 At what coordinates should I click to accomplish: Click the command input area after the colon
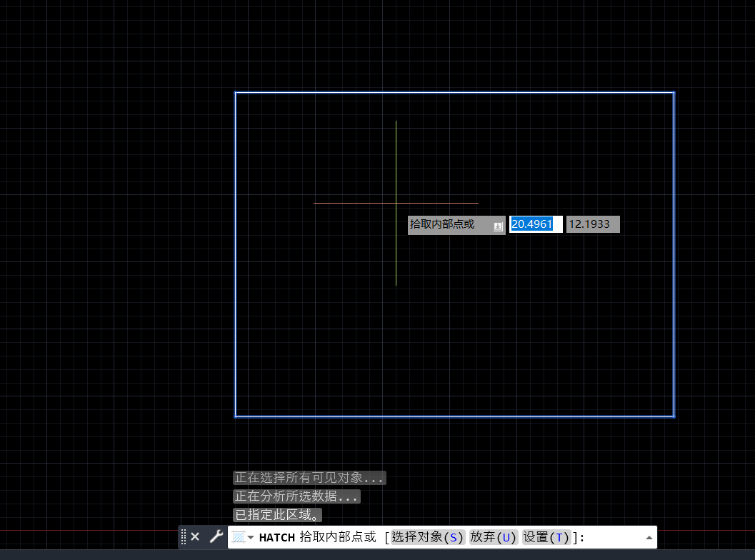pyautogui.click(x=614, y=537)
